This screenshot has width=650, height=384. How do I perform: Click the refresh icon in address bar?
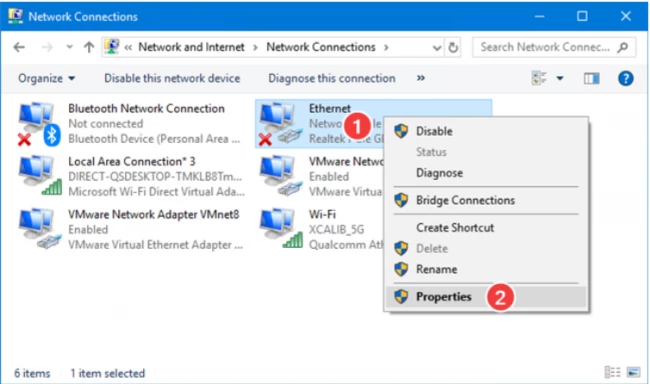[453, 47]
